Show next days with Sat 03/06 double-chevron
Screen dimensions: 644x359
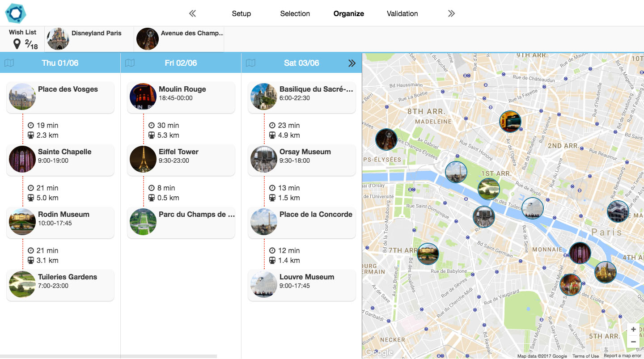coord(352,63)
